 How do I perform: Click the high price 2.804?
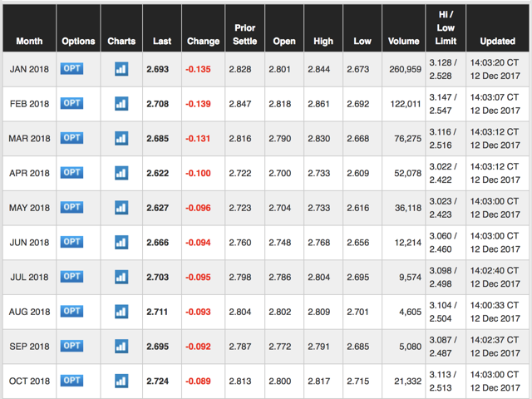pos(319,277)
